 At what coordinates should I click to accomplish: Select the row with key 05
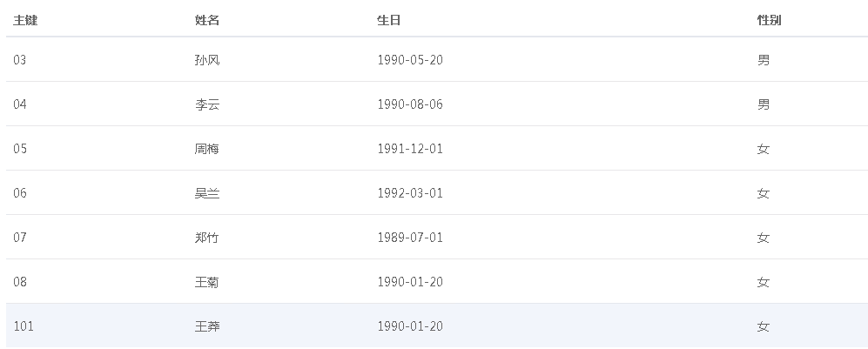click(x=20, y=149)
